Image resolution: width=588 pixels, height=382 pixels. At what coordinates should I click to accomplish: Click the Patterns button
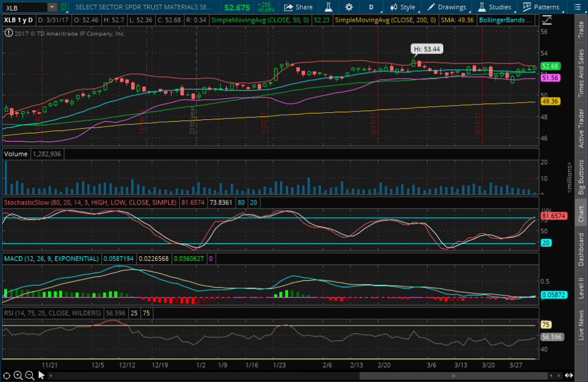(541, 7)
